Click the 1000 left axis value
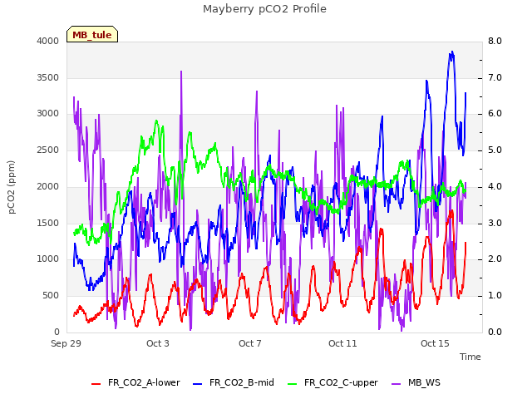532x399 pixels. coord(48,259)
